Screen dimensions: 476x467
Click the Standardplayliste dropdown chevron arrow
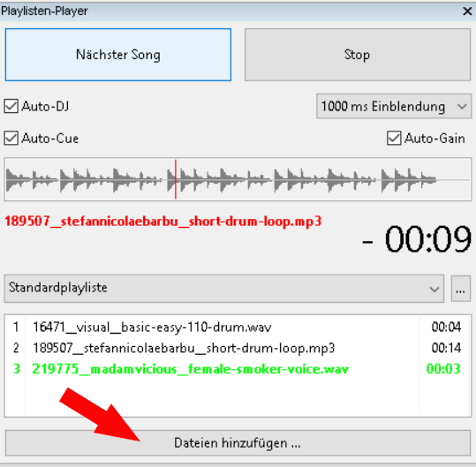click(434, 289)
